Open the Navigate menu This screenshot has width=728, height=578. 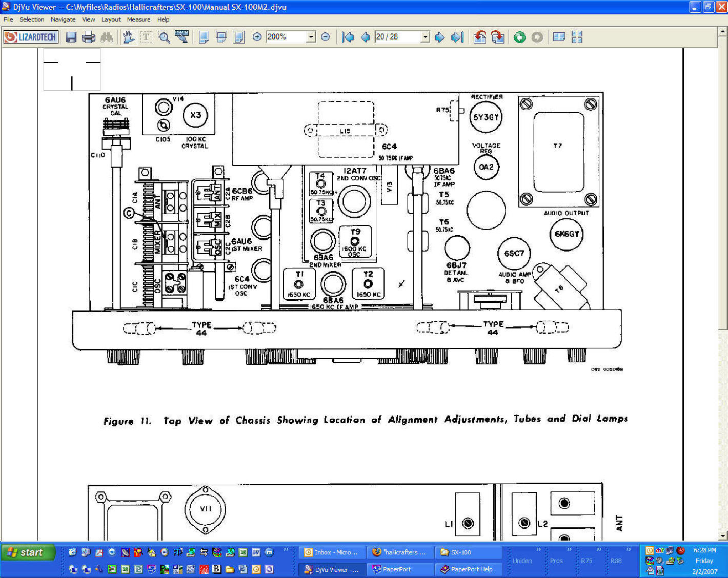tap(63, 19)
